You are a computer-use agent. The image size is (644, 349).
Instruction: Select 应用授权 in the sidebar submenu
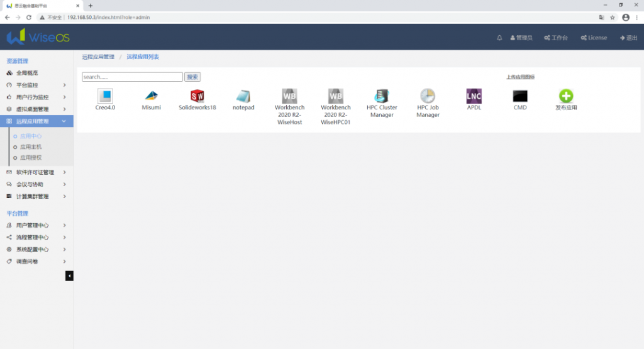tap(31, 158)
